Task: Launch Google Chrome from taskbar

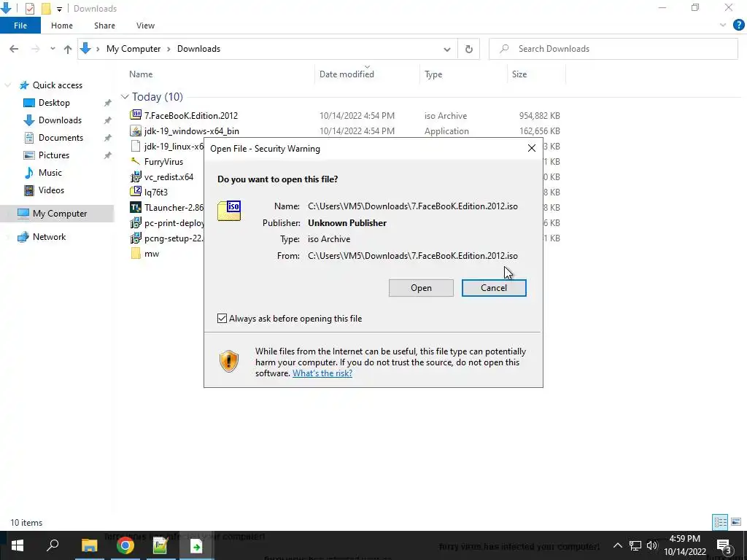Action: click(x=125, y=545)
